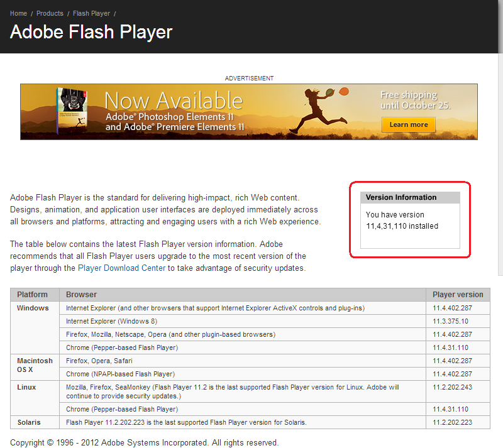503x448 pixels.
Task: Click the running woman ad graphic
Action: 319,110
